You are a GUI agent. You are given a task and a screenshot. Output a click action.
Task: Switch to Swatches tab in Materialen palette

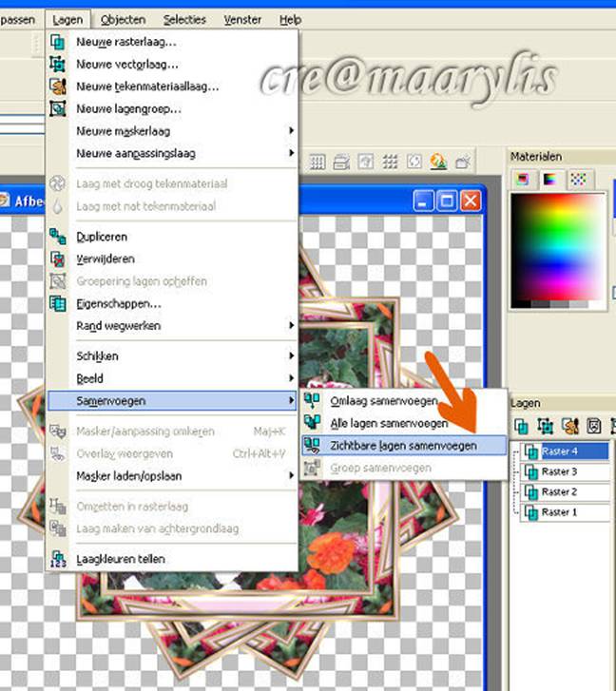[x=579, y=180]
